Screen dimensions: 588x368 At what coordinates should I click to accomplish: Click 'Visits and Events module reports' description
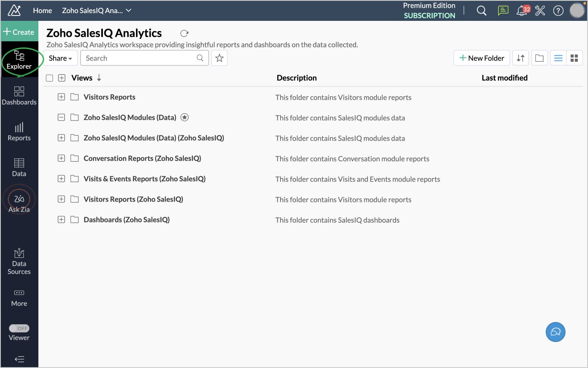(x=389, y=179)
